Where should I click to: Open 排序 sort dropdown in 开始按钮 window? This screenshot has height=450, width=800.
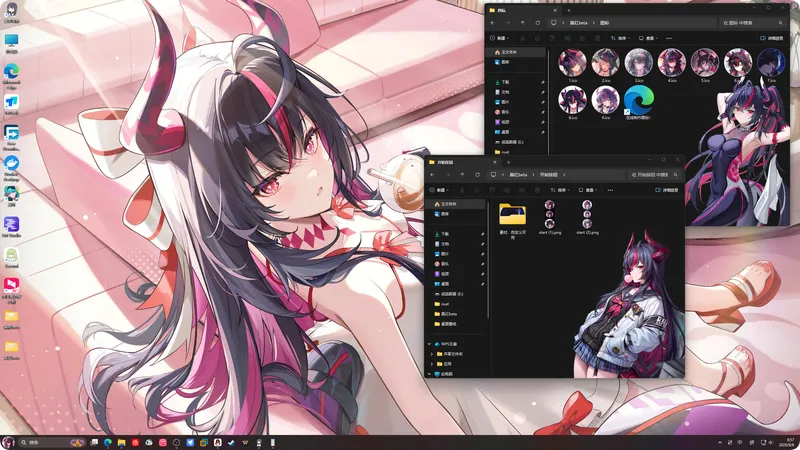560,190
